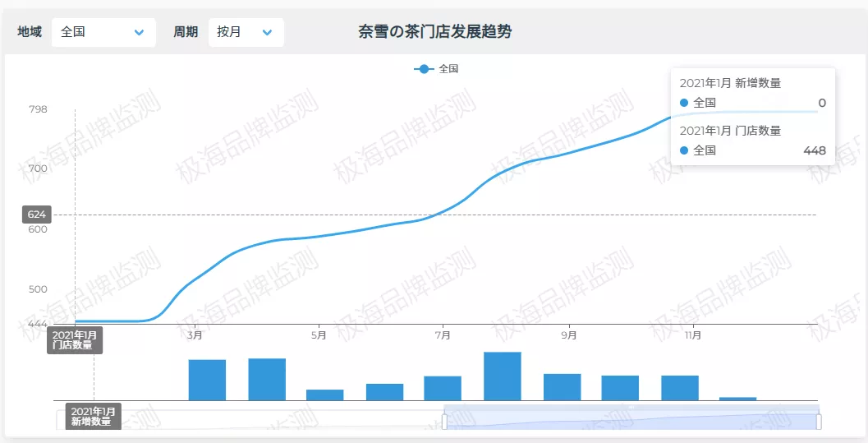Image resolution: width=868 pixels, height=443 pixels.
Task: Click the 2021年1月 门店数量 axis label
Action: [75, 340]
